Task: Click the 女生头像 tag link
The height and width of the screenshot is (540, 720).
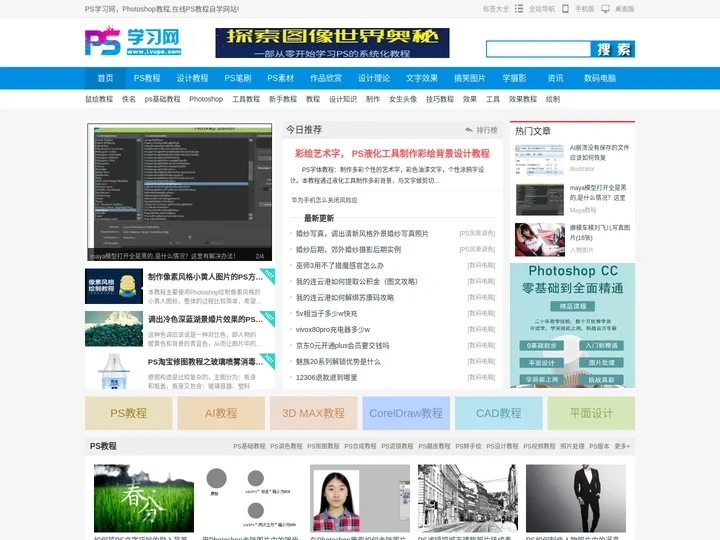Action: coord(403,99)
